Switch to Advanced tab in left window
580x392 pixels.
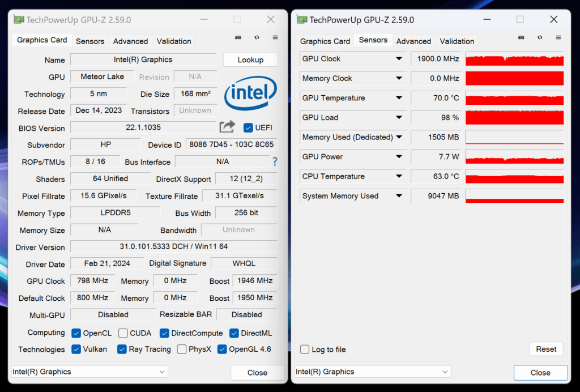pos(131,41)
